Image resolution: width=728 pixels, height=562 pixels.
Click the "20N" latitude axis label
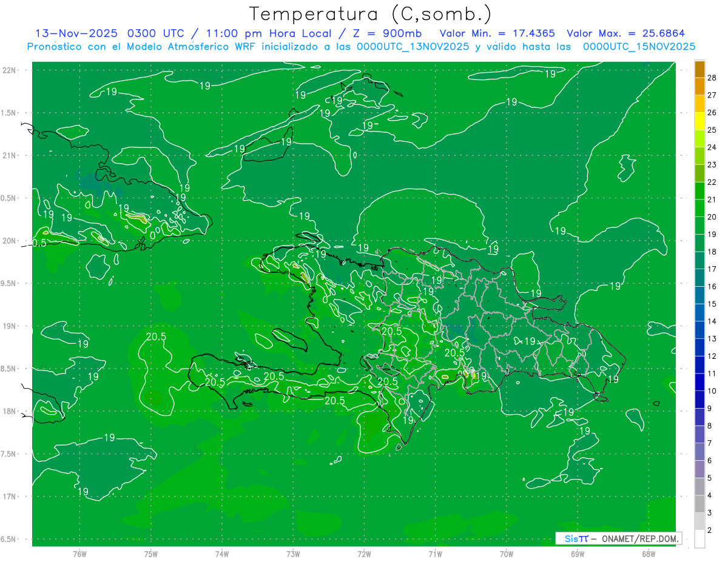pos(9,241)
